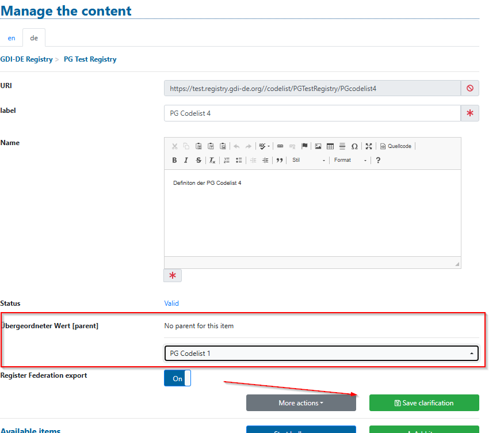The height and width of the screenshot is (433, 504).
Task: Toggle the Quellcode source view
Action: click(396, 146)
